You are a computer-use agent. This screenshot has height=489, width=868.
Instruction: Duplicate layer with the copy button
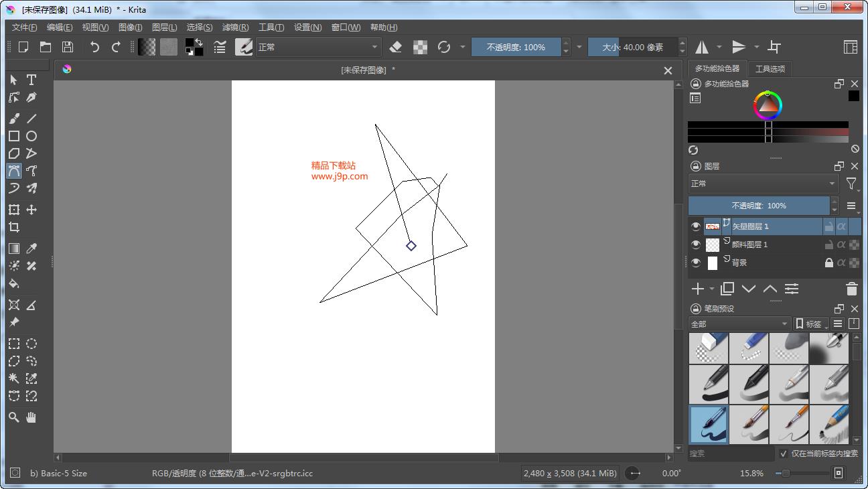tap(727, 289)
